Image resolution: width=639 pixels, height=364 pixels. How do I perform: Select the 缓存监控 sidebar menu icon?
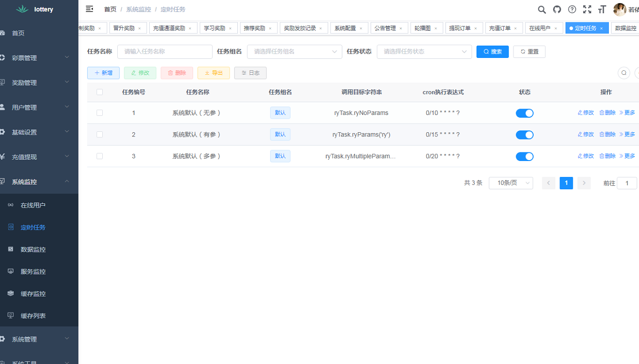coord(10,293)
